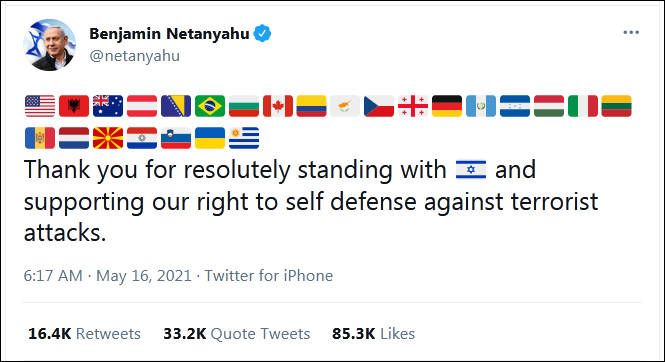Image resolution: width=665 pixels, height=362 pixels.
Task: Show the 85.3K Likes list
Action: pos(373,334)
